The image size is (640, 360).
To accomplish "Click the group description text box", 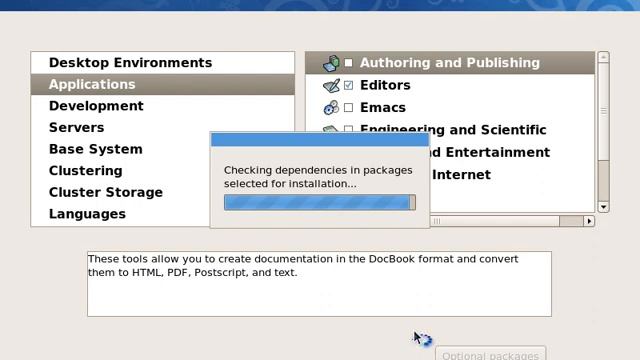I will [319, 284].
